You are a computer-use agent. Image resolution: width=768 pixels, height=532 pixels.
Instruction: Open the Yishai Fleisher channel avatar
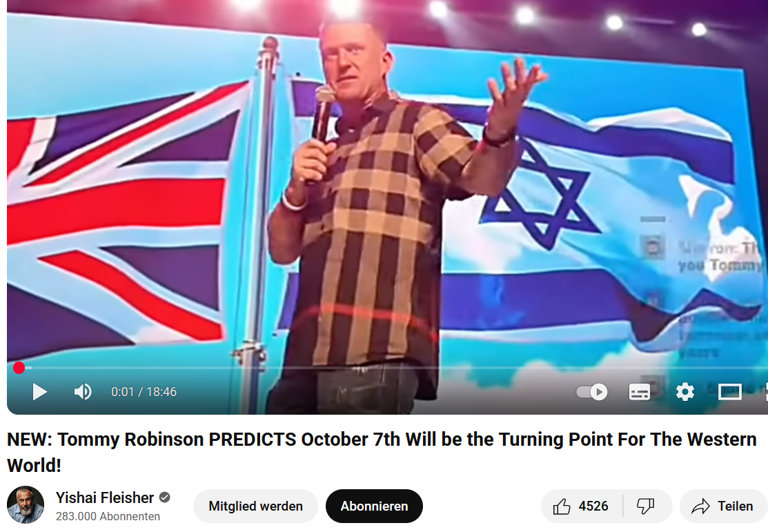(26, 504)
